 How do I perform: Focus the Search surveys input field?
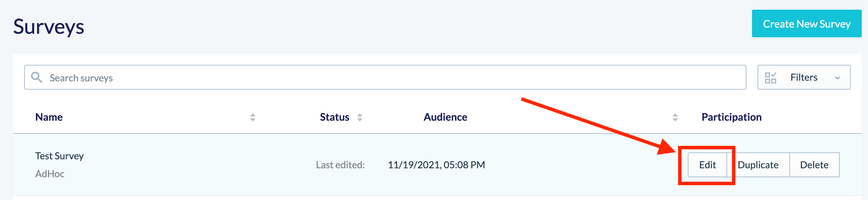coord(385,77)
